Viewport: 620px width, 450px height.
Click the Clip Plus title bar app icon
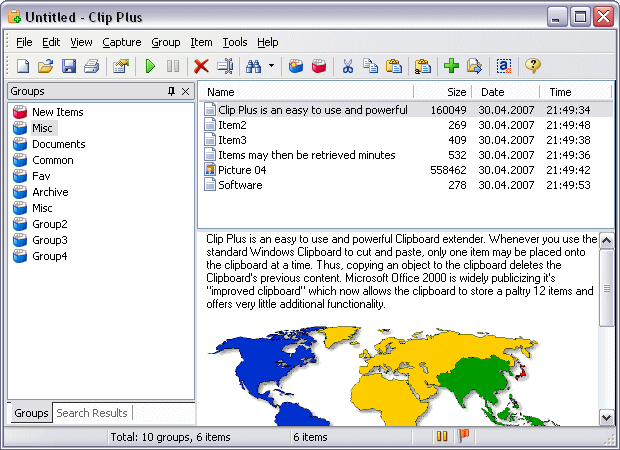tap(14, 17)
